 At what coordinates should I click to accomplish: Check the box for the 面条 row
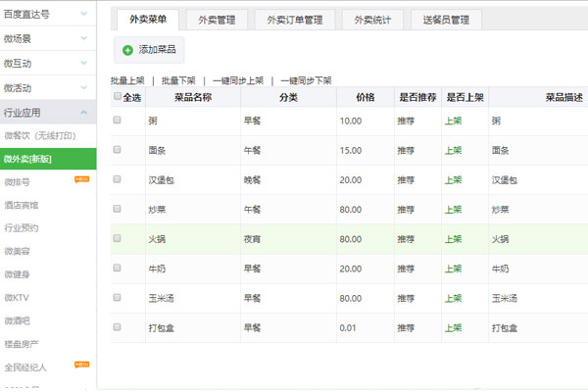(x=117, y=150)
